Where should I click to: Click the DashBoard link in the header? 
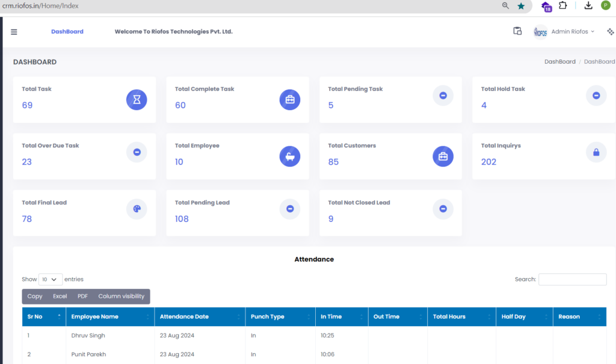(x=67, y=32)
